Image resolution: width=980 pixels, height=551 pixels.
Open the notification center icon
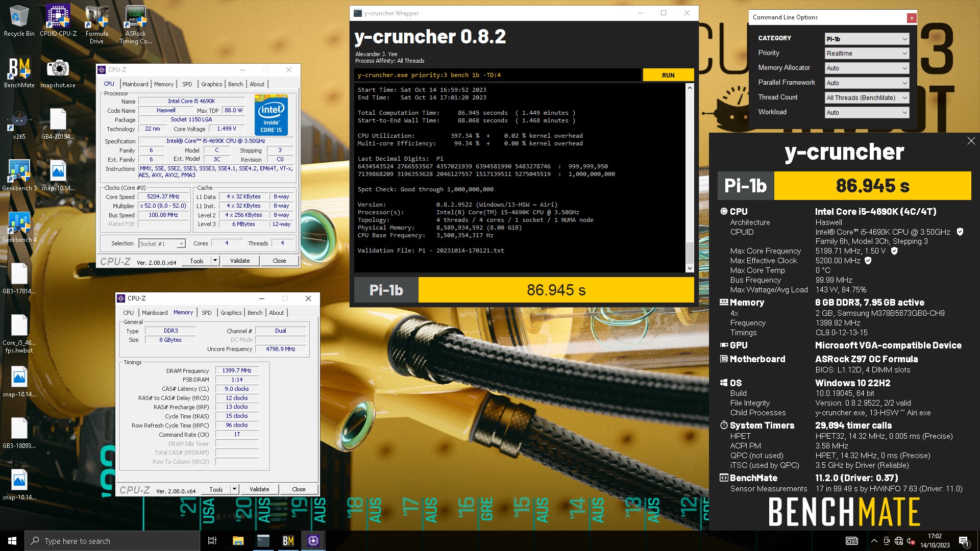click(x=964, y=541)
